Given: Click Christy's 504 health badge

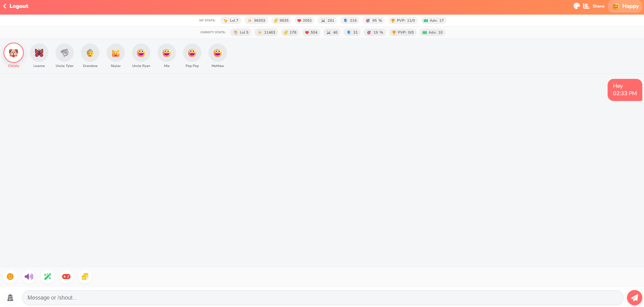Looking at the screenshot, I should (x=311, y=32).
